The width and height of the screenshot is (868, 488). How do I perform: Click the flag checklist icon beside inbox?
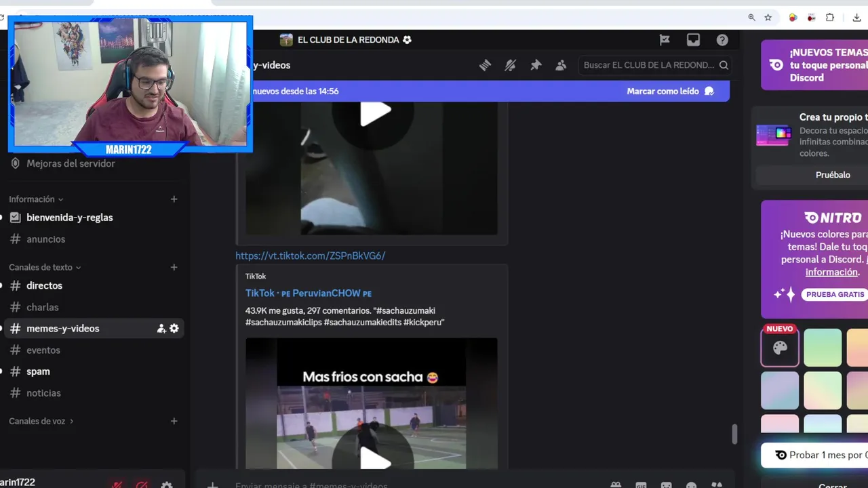coord(665,40)
